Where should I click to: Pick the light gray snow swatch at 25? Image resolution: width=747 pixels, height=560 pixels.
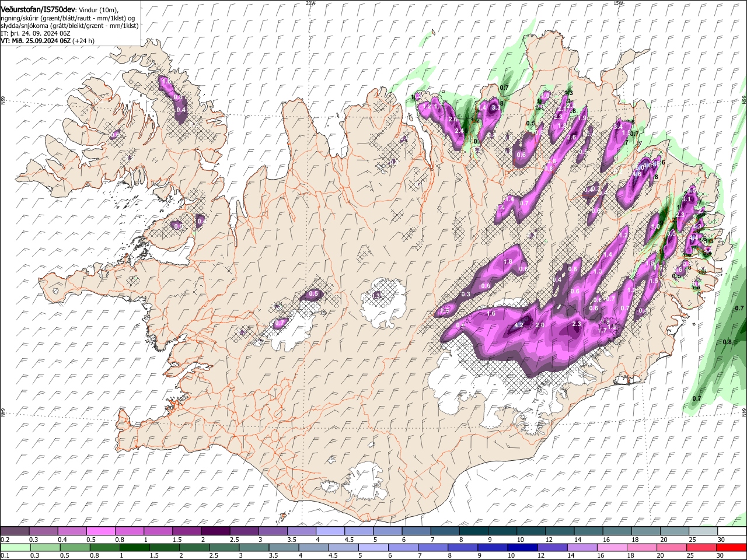pos(703,531)
